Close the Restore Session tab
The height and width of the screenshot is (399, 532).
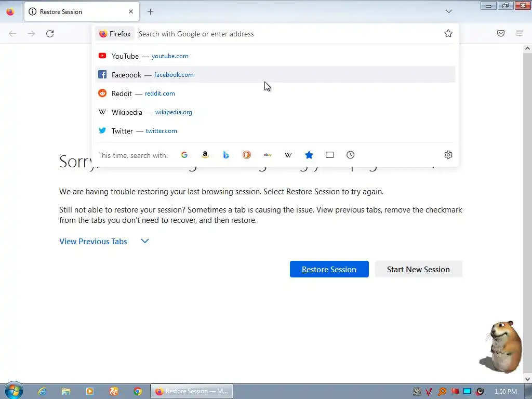click(x=131, y=11)
